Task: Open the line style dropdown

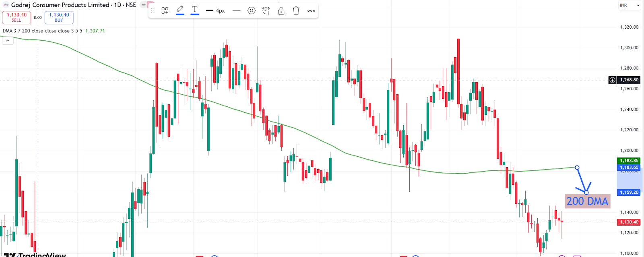Action: 237,11
